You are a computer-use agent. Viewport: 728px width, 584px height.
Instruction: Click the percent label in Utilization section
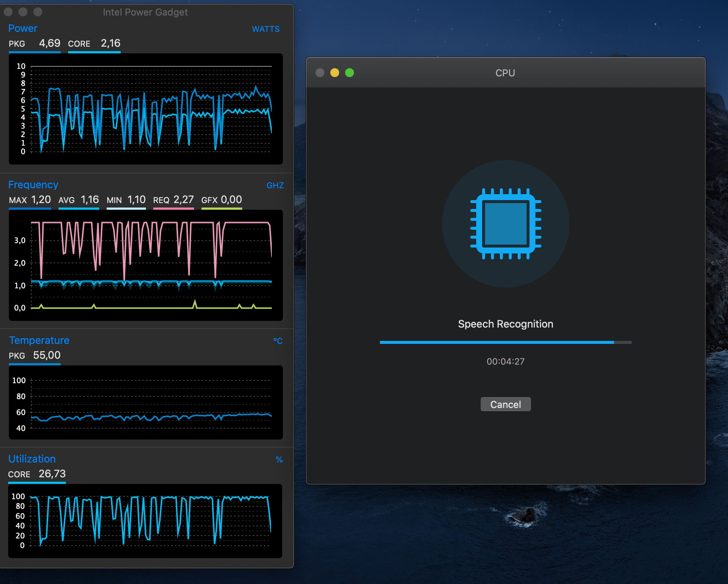click(280, 458)
